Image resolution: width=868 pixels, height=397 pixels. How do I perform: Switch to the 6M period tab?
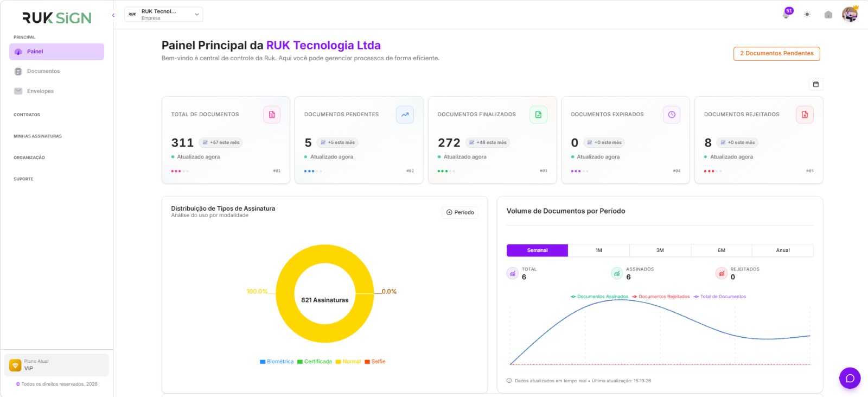click(722, 250)
